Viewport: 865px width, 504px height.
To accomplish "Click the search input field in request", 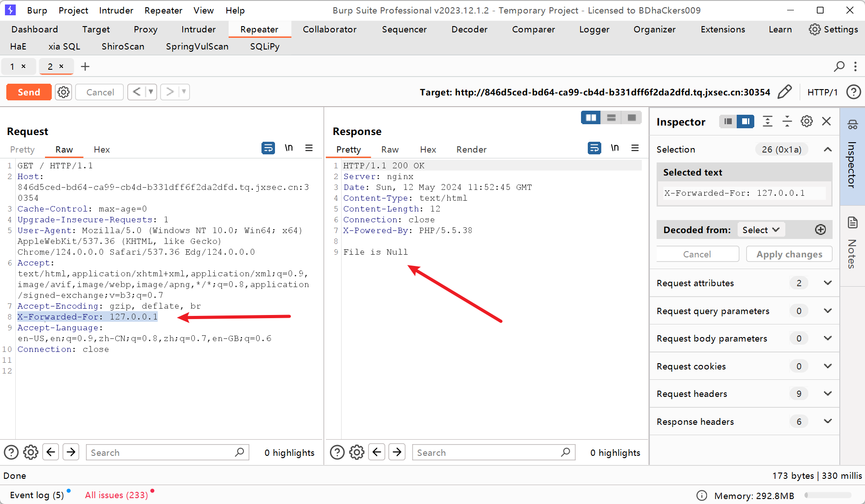I will point(162,452).
